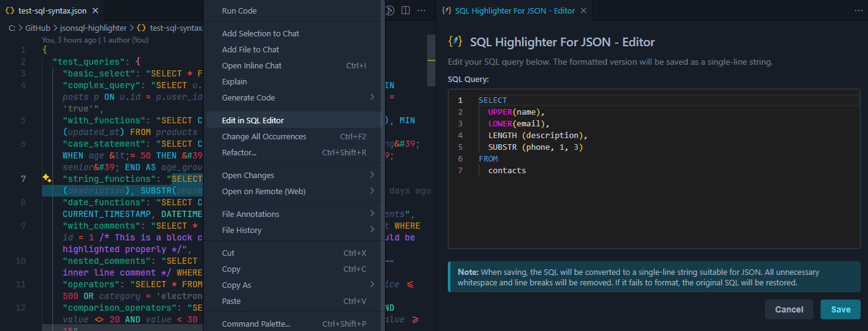Expand the Copy As submenu
This screenshot has width=868, height=331.
pyautogui.click(x=293, y=285)
